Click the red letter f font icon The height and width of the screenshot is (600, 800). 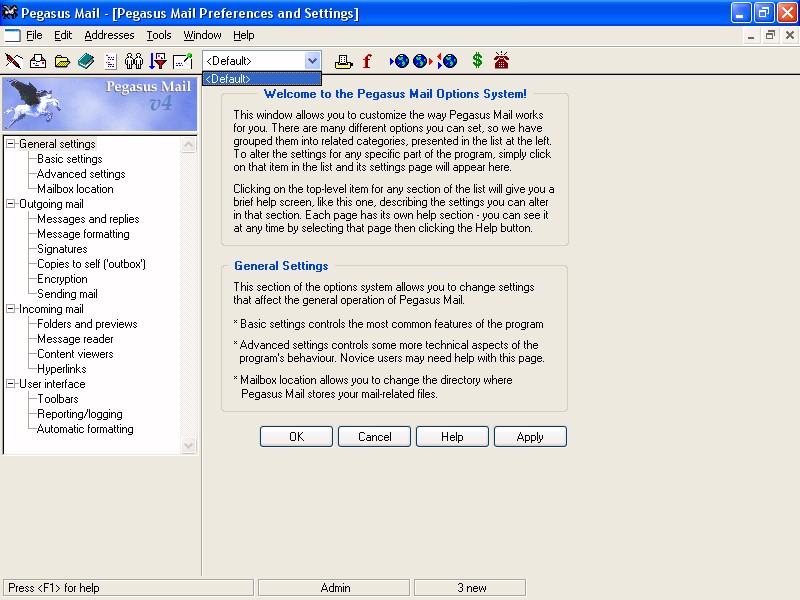(367, 61)
